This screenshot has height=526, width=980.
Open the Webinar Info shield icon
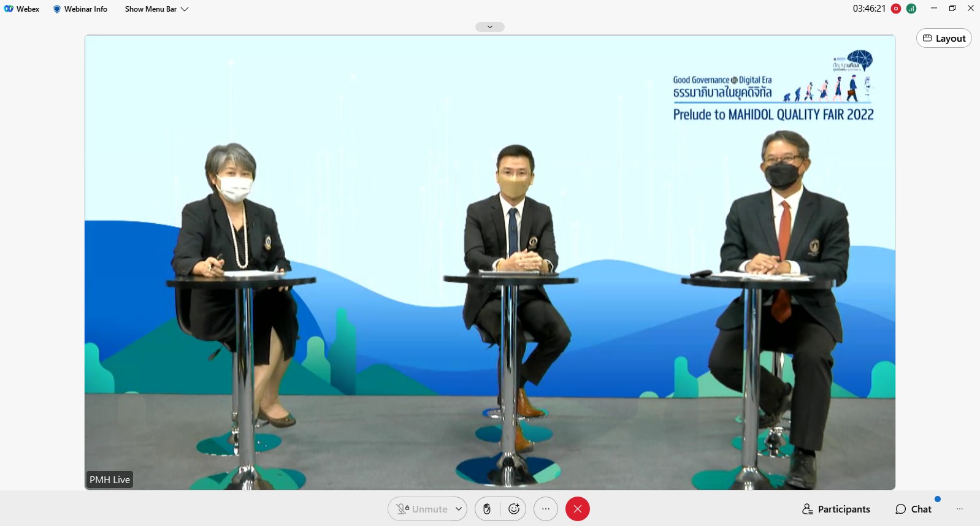57,9
